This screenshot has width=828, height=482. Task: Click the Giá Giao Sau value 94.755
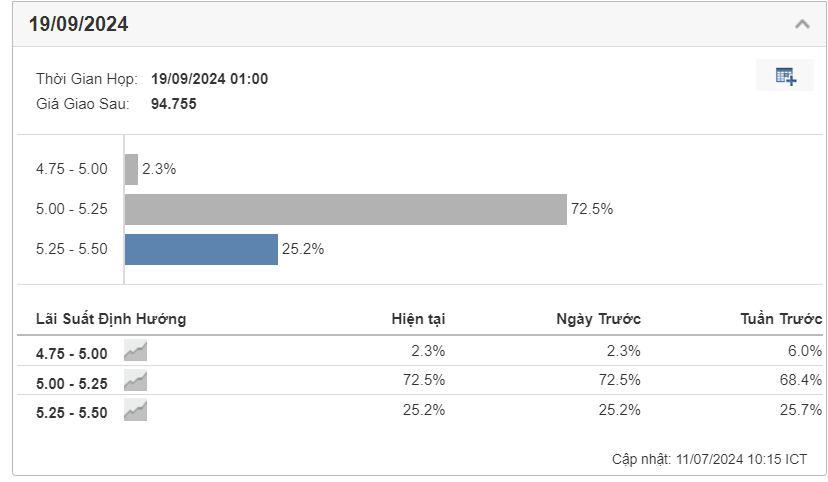click(174, 102)
